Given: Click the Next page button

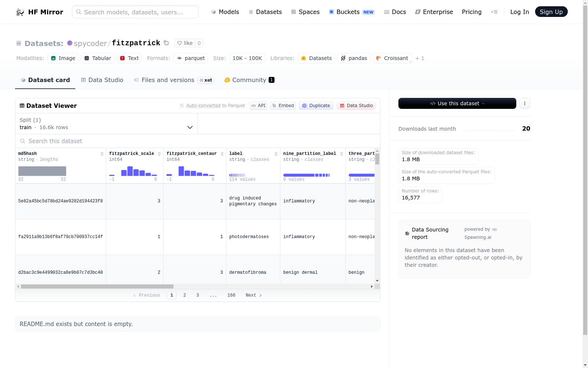Looking at the screenshot, I should coord(254,295).
